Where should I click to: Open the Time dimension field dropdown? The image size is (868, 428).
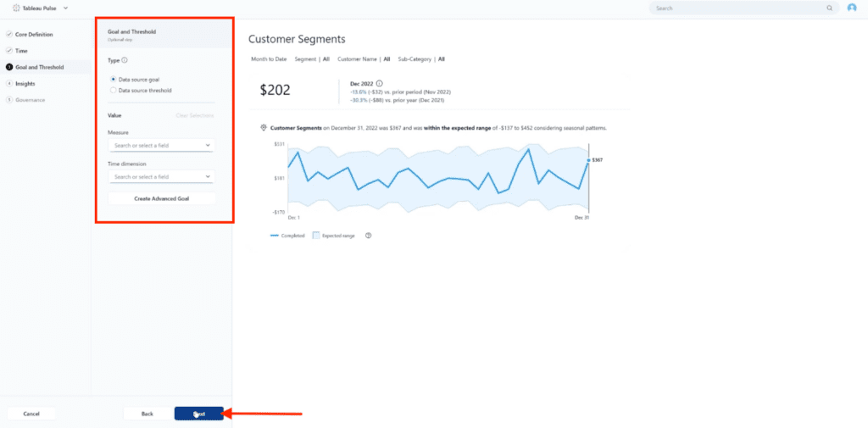pyautogui.click(x=162, y=176)
